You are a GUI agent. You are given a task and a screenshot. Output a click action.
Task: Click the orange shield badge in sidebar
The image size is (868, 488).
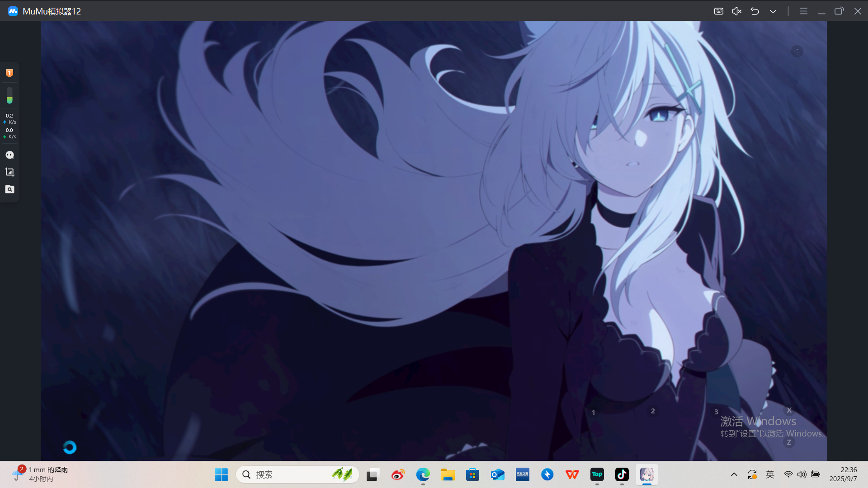click(x=9, y=73)
